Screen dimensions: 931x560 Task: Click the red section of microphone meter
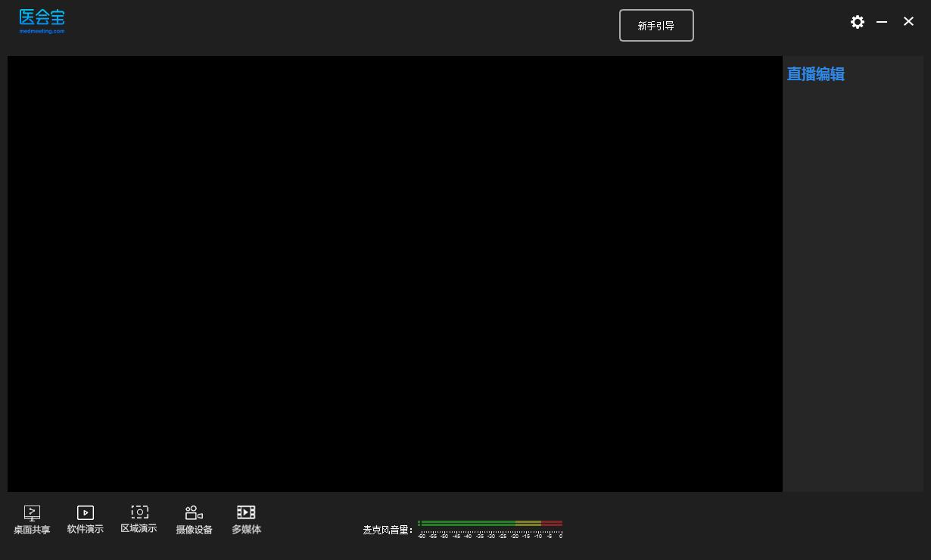click(x=552, y=523)
